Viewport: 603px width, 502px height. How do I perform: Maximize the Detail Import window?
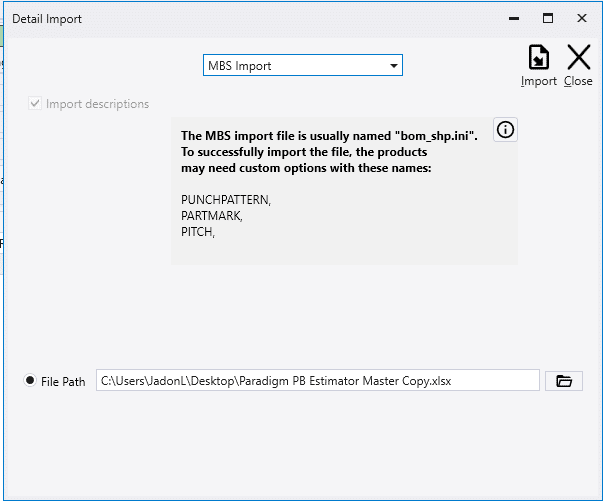click(548, 18)
